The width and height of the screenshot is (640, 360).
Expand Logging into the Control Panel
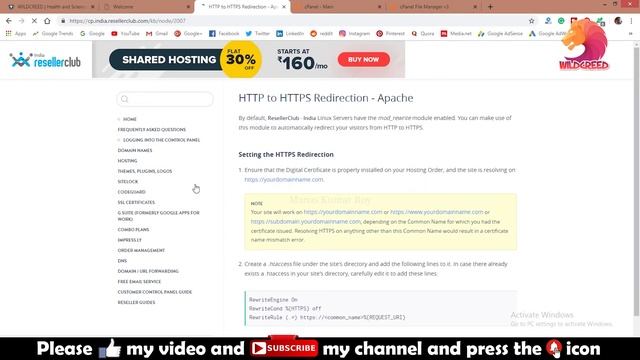162,140
